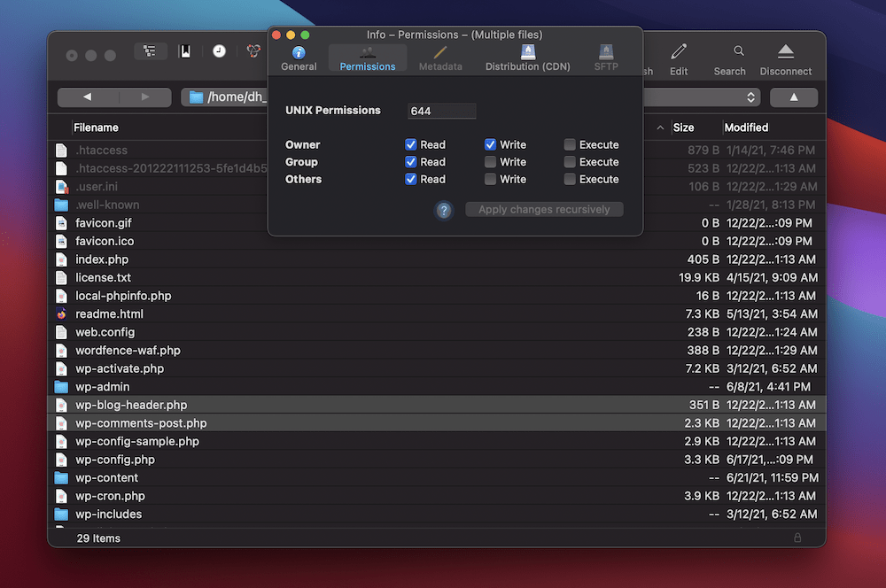This screenshot has width=886, height=588.
Task: Click the Edit pencil toolbar icon
Action: pos(679,58)
